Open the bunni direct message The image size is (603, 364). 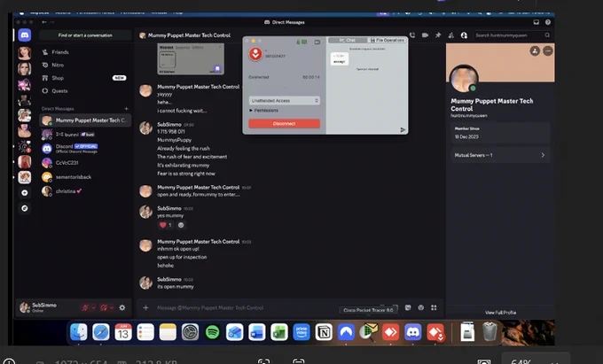(x=85, y=135)
